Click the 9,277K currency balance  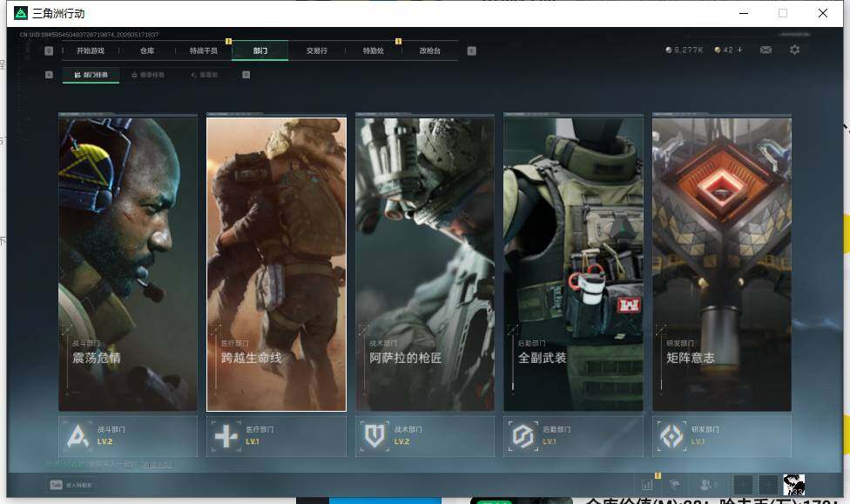[685, 50]
